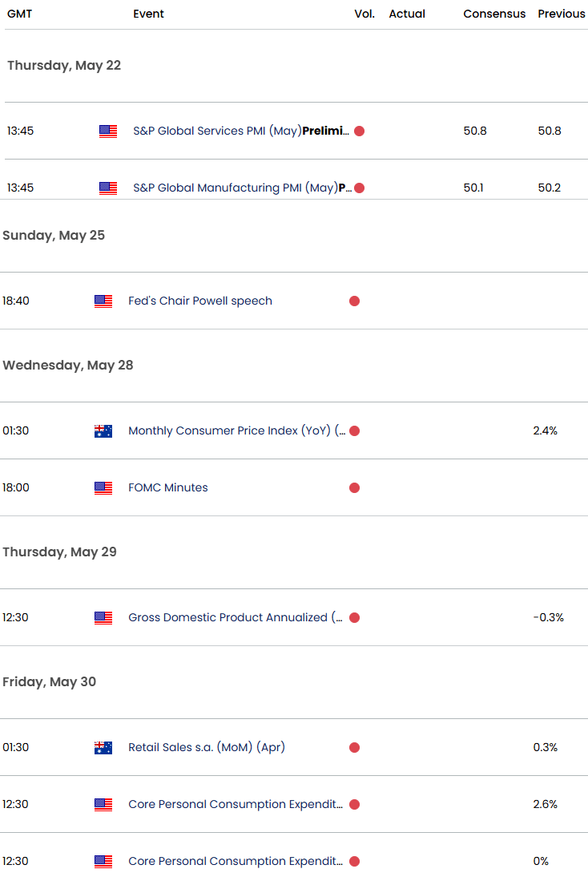
Task: Open Gross Domestic Product Annualized event
Action: point(236,617)
